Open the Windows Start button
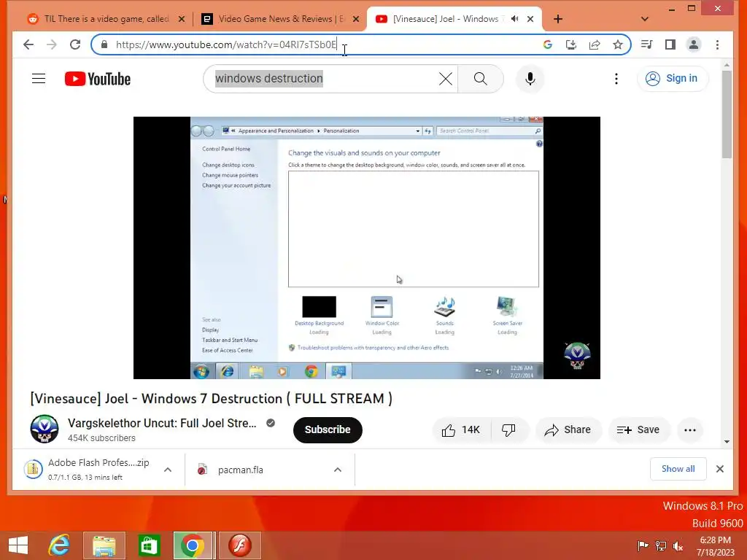 point(18,545)
